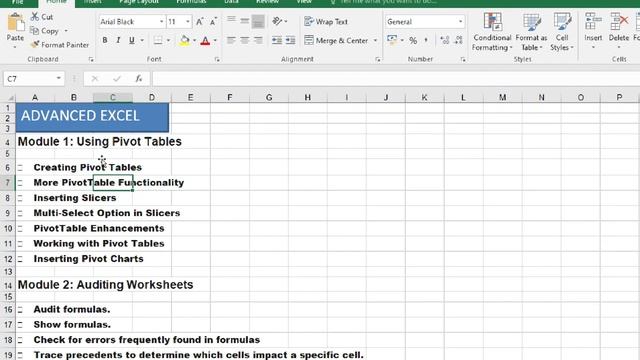Click 'Module 2: Auditing Worksheets' heading

pos(105,284)
